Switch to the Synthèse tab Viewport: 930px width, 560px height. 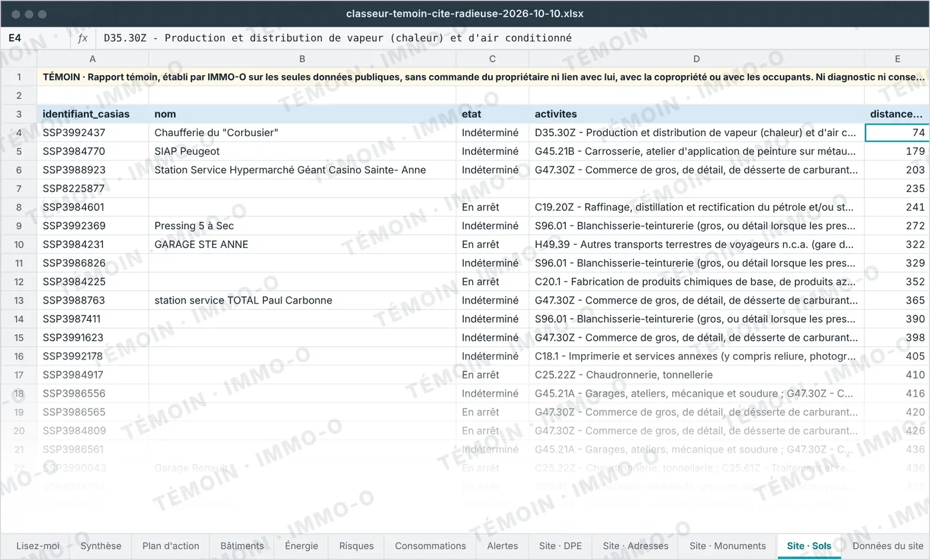(101, 546)
